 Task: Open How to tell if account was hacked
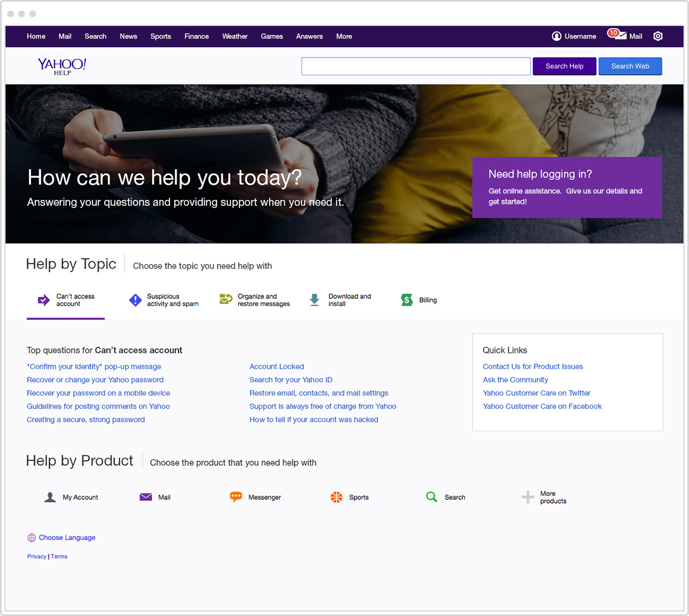coord(314,420)
